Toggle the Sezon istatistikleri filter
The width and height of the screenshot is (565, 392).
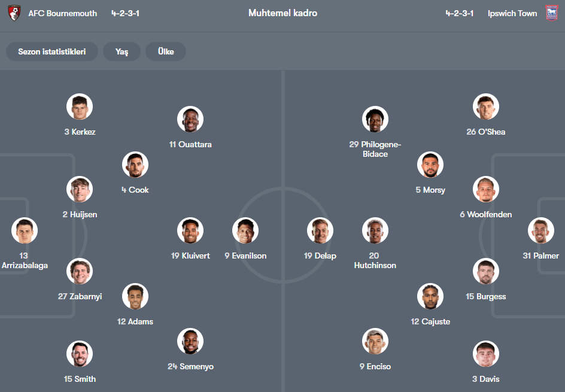[52, 51]
